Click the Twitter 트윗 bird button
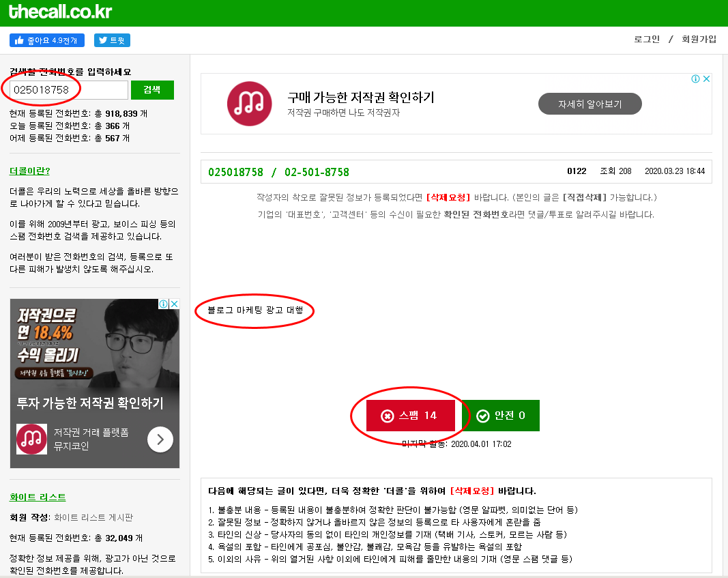Viewport: 728px width, 578px height. pos(112,40)
